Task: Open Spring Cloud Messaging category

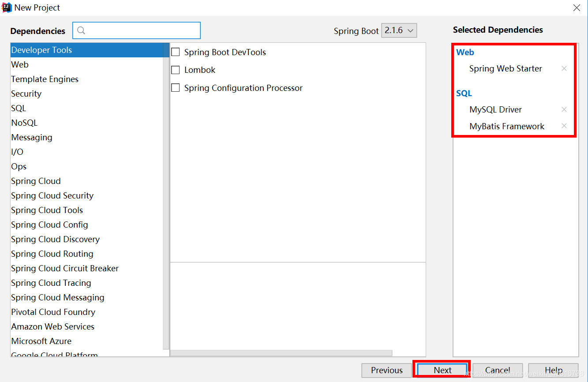Action: pos(86,297)
